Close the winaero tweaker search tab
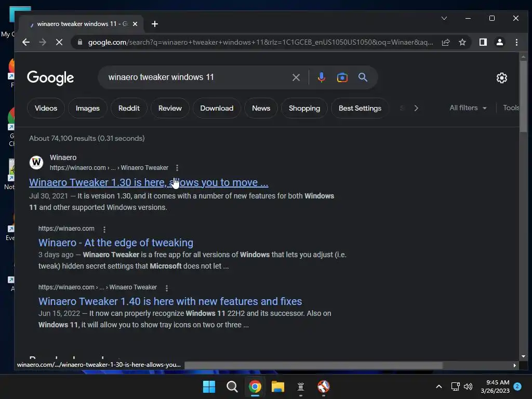The width and height of the screenshot is (532, 399). [x=135, y=24]
